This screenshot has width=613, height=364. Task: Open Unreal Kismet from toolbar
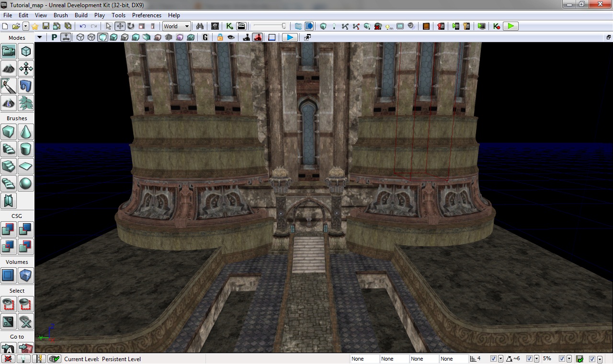pos(230,26)
